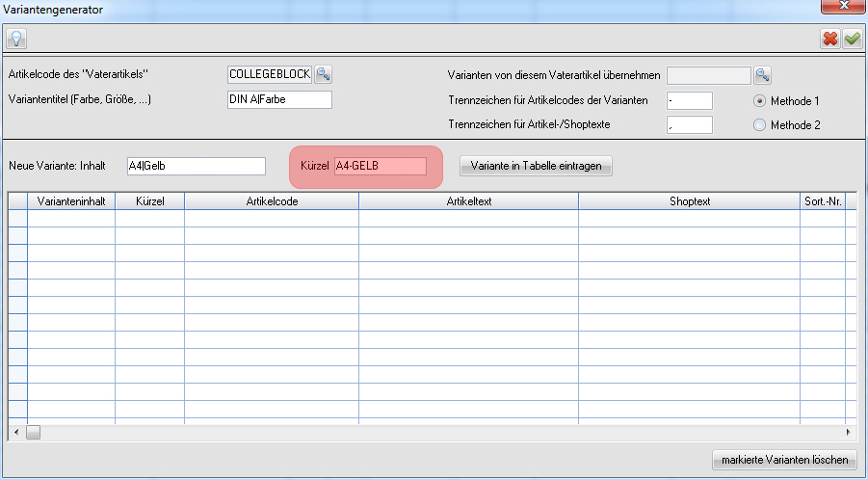Click the green checkmark confirm icon
The width and height of the screenshot is (868, 480).
853,39
